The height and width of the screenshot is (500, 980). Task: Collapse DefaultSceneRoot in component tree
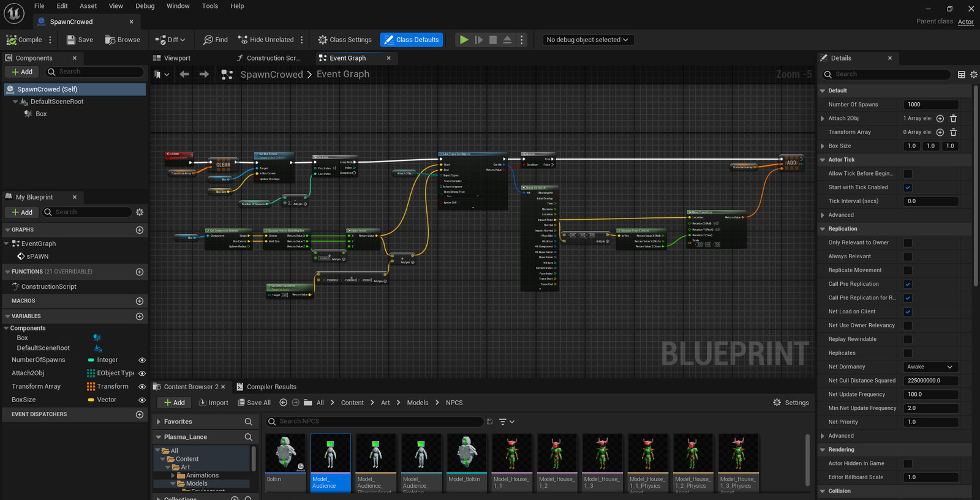pos(15,102)
